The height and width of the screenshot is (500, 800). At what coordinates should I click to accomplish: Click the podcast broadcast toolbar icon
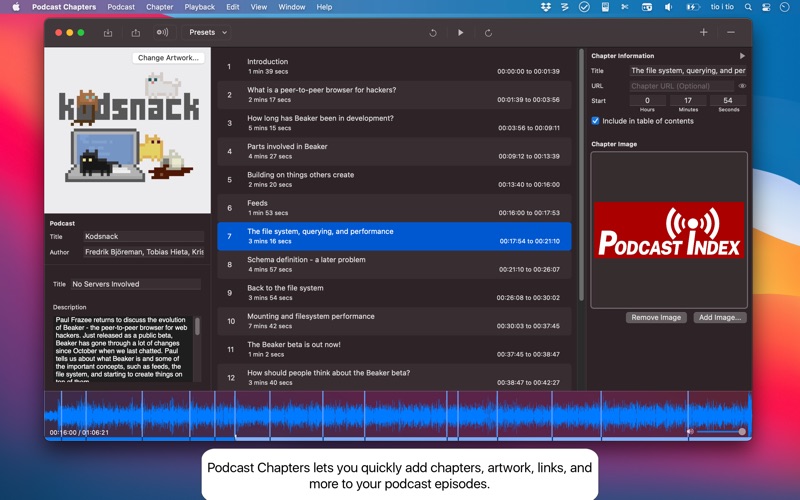[x=162, y=32]
